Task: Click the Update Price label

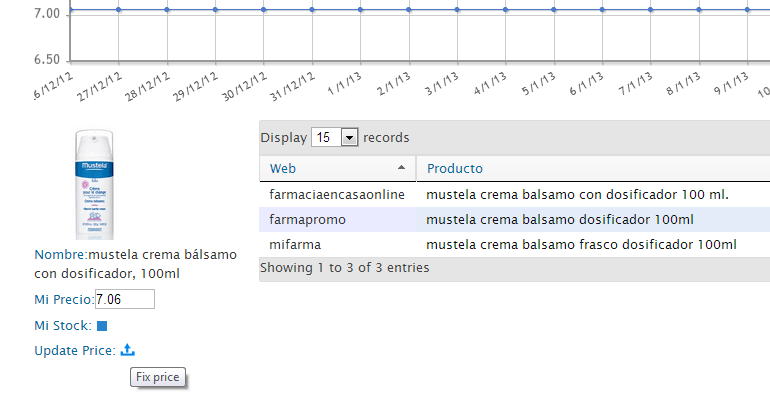Action: click(x=75, y=350)
